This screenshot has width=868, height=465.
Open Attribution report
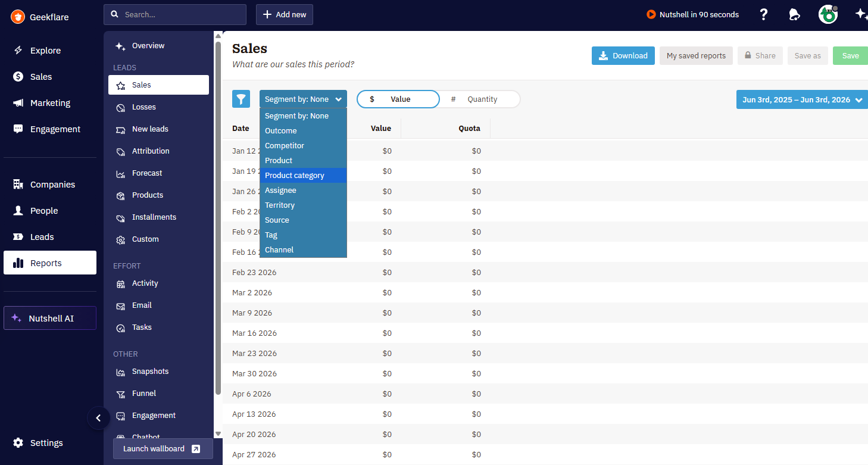coord(158,151)
